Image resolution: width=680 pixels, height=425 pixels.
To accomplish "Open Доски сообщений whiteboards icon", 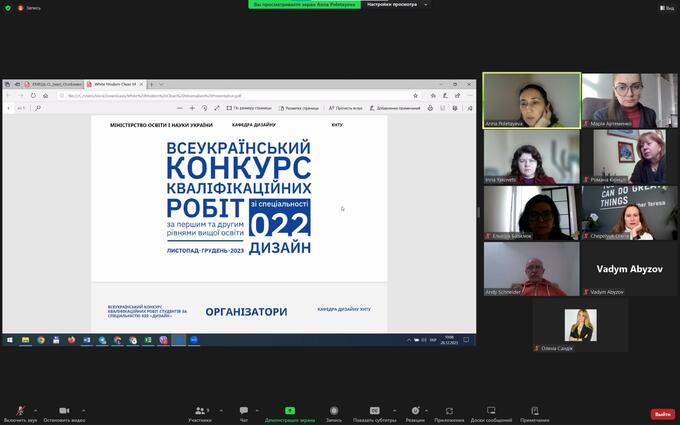I will pos(491,411).
